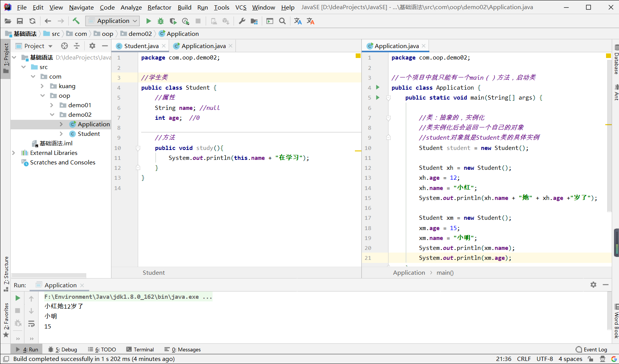Open Project panel gear options
619x364 pixels.
pyautogui.click(x=92, y=46)
